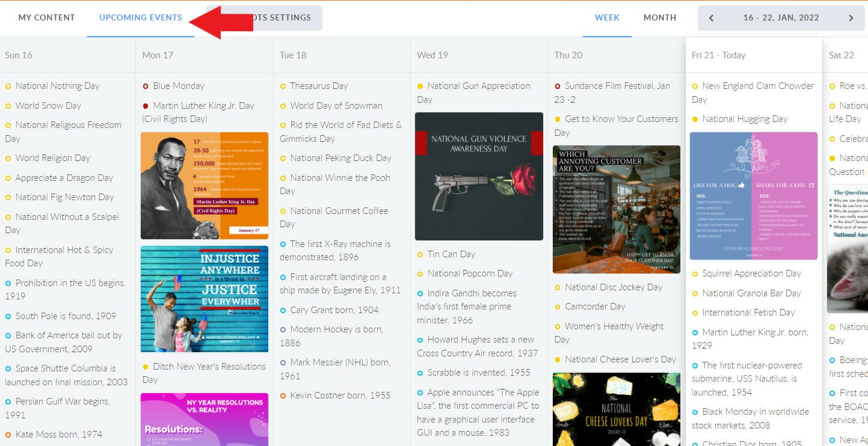868x446 pixels.
Task: Switch to the My Content tab
Action: pos(46,17)
